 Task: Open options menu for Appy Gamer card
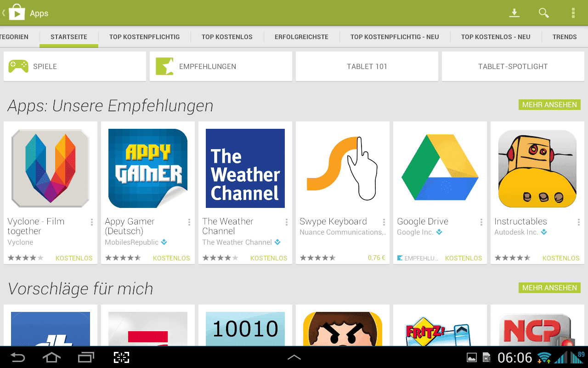(189, 222)
